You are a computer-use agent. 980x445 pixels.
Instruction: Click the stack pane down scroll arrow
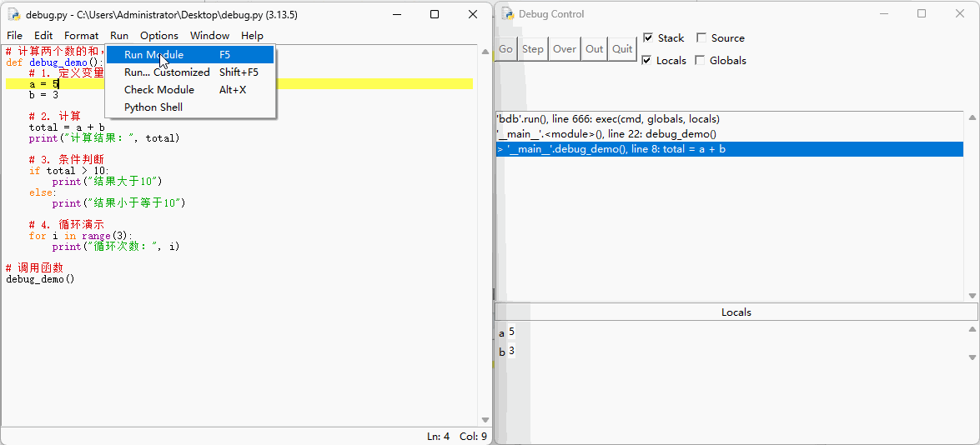[x=972, y=296]
